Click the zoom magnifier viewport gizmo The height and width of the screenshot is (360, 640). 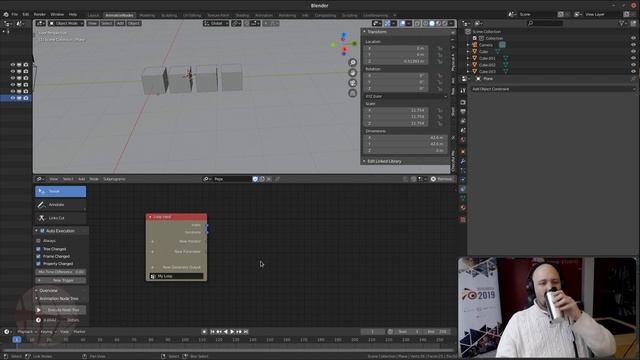pos(353,62)
